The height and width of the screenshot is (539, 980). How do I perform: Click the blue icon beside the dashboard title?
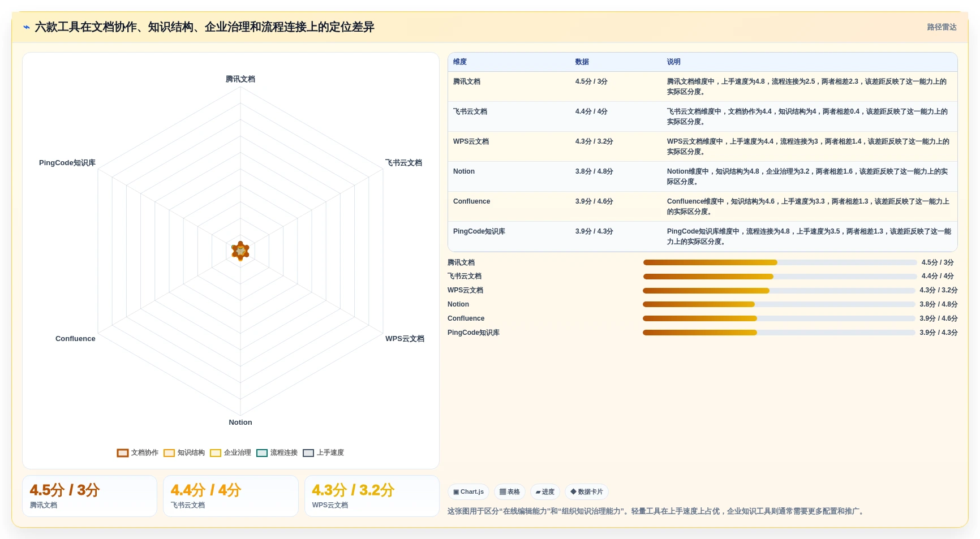coord(27,27)
